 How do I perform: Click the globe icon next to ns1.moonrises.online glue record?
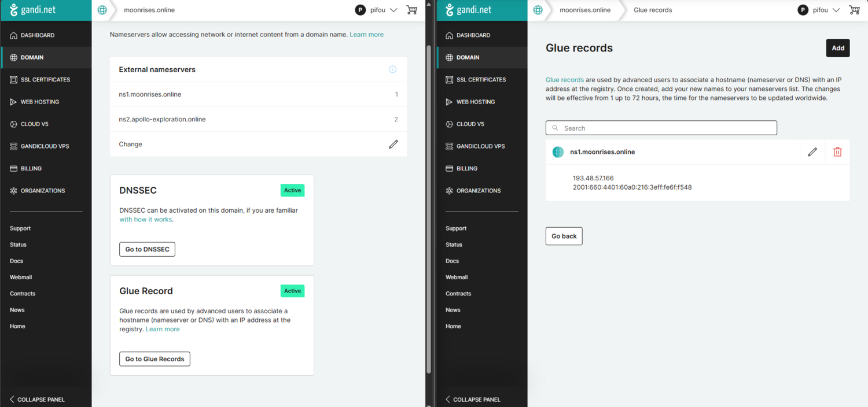point(558,152)
